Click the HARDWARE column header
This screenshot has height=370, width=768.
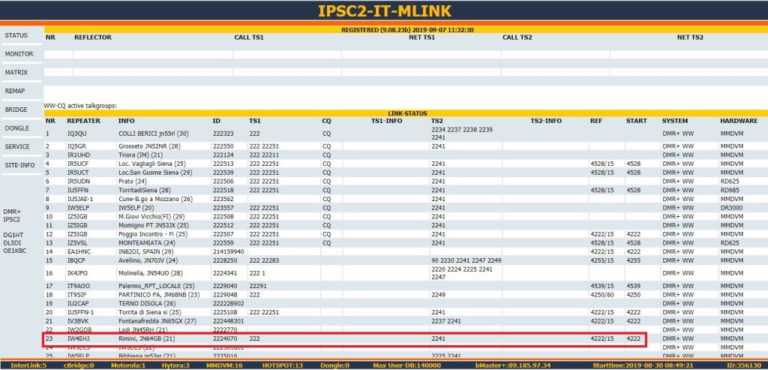(739, 121)
